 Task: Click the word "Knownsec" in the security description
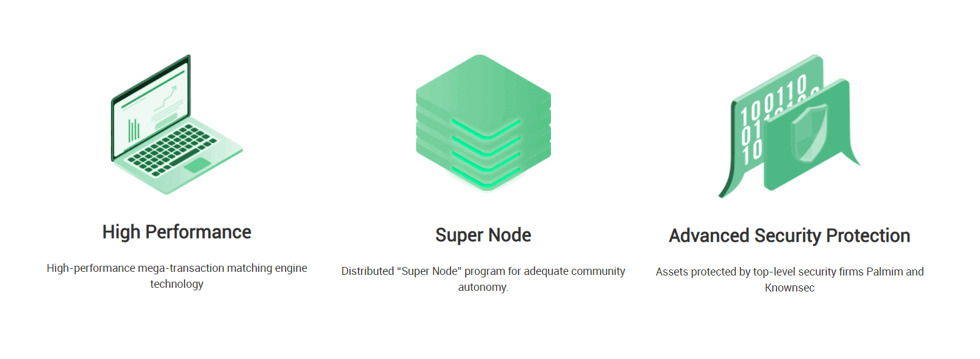pyautogui.click(x=789, y=288)
